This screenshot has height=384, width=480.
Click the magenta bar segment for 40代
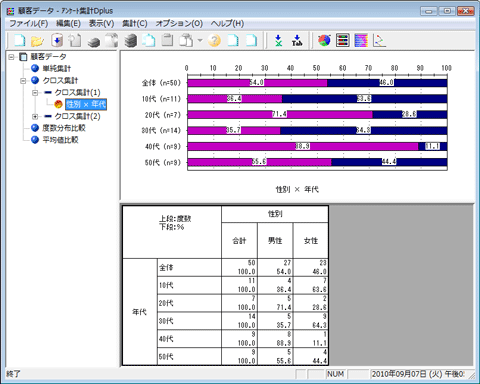[303, 146]
